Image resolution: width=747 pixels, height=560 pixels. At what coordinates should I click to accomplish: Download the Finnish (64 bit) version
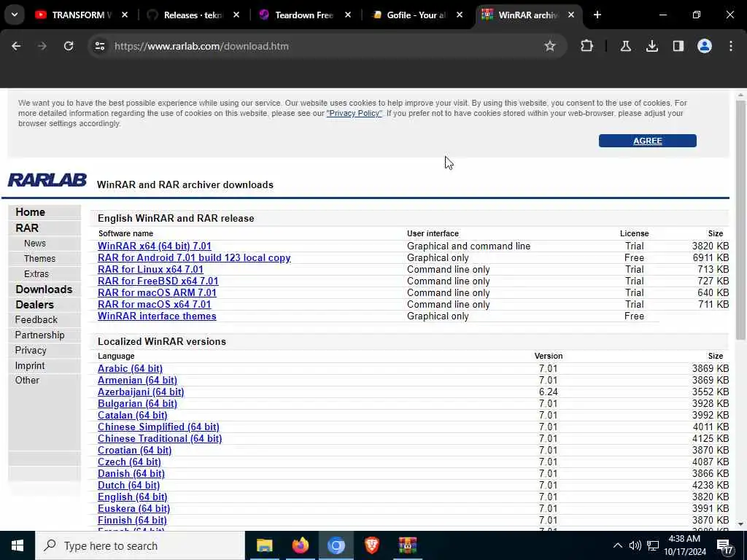coord(132,521)
